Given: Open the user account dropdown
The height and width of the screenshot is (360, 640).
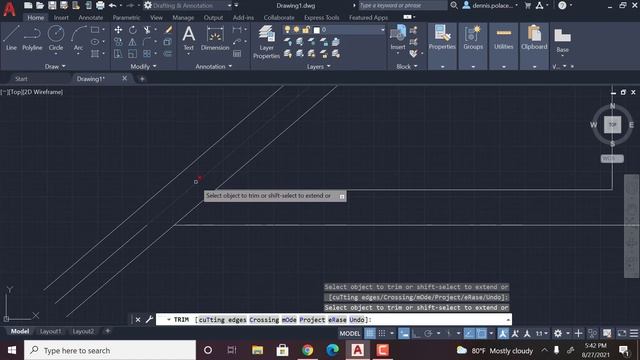Looking at the screenshot, I should (x=490, y=5).
